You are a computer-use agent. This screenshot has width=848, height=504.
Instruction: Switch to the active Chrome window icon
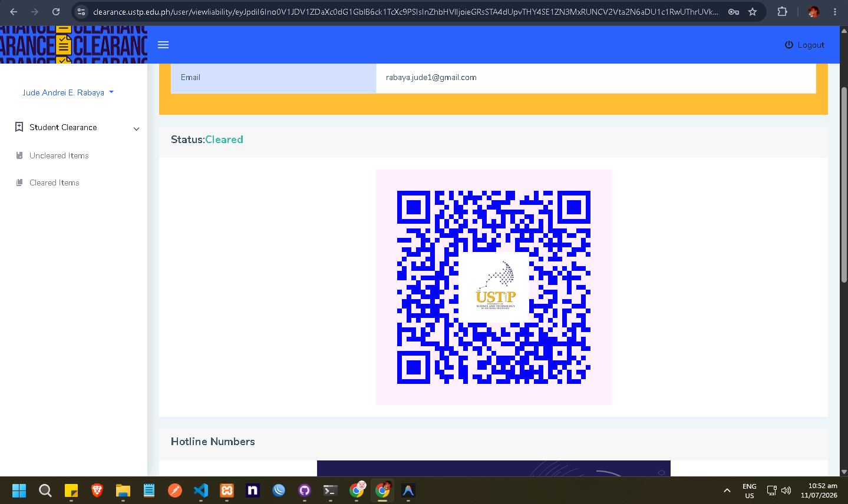click(382, 490)
